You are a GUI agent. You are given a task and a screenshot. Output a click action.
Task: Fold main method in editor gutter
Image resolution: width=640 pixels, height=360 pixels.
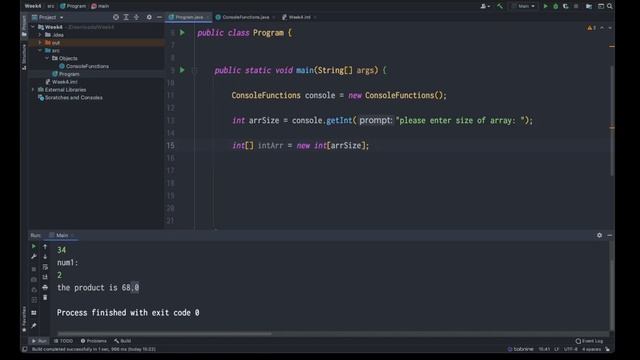pyautogui.click(x=194, y=70)
